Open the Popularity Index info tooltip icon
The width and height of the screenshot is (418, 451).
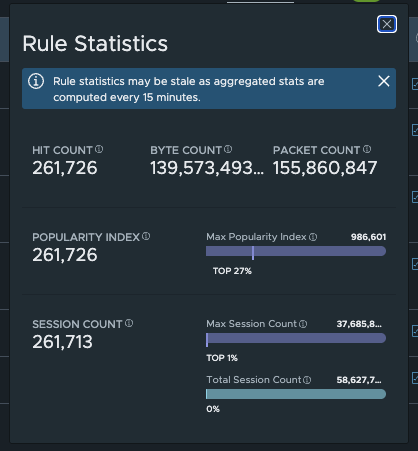tap(146, 236)
